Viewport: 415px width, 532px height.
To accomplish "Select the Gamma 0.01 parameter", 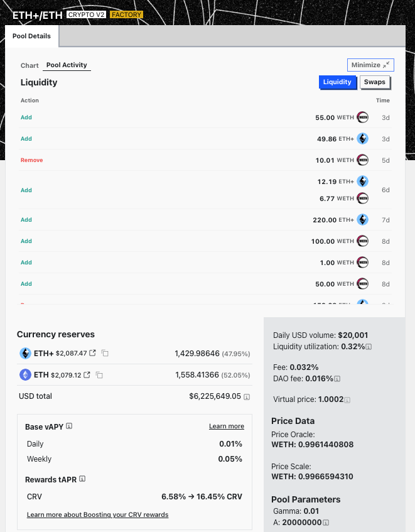I will tap(296, 511).
